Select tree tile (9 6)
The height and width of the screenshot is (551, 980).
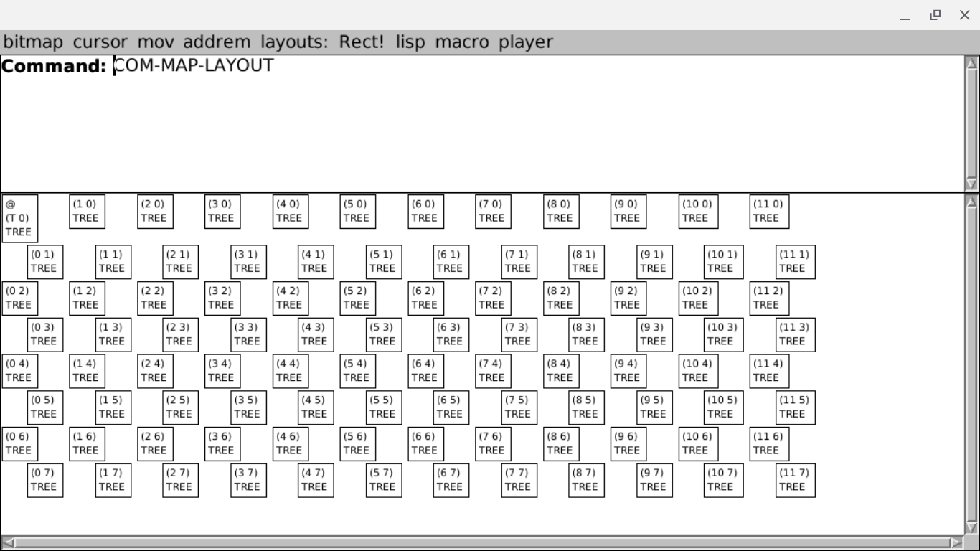[x=628, y=443]
